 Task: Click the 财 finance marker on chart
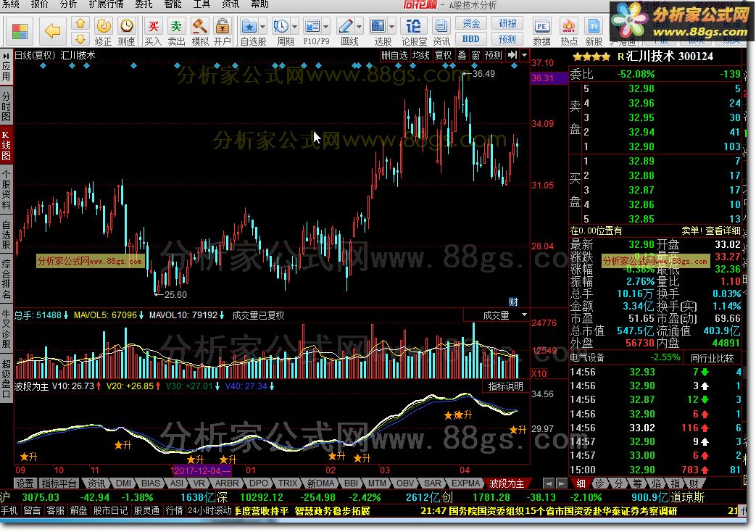(x=513, y=302)
